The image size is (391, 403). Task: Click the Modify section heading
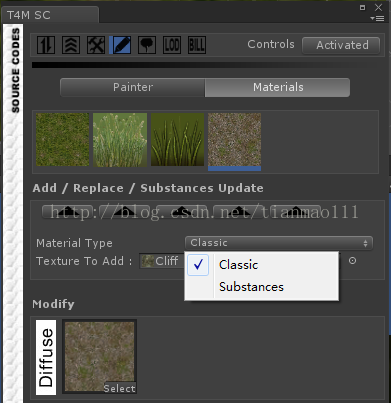(x=53, y=304)
